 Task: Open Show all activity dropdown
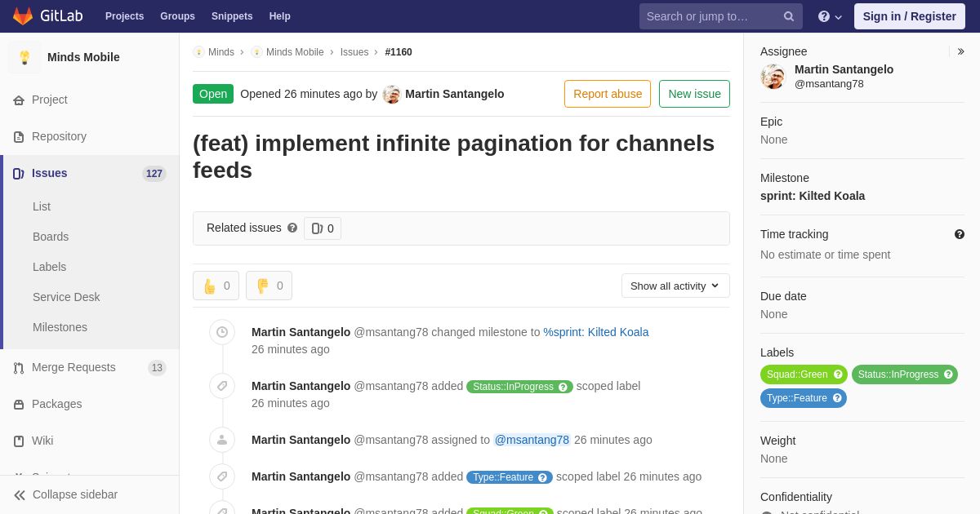pos(675,286)
